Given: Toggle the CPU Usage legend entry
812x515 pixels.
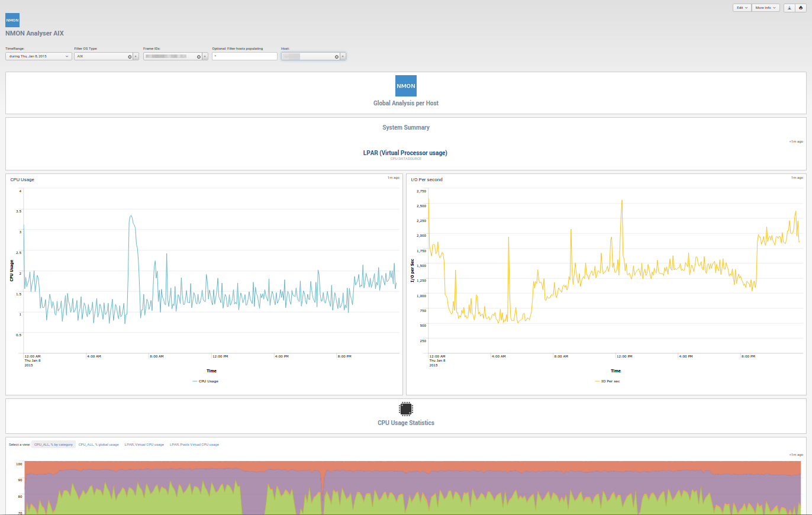Looking at the screenshot, I should (205, 381).
